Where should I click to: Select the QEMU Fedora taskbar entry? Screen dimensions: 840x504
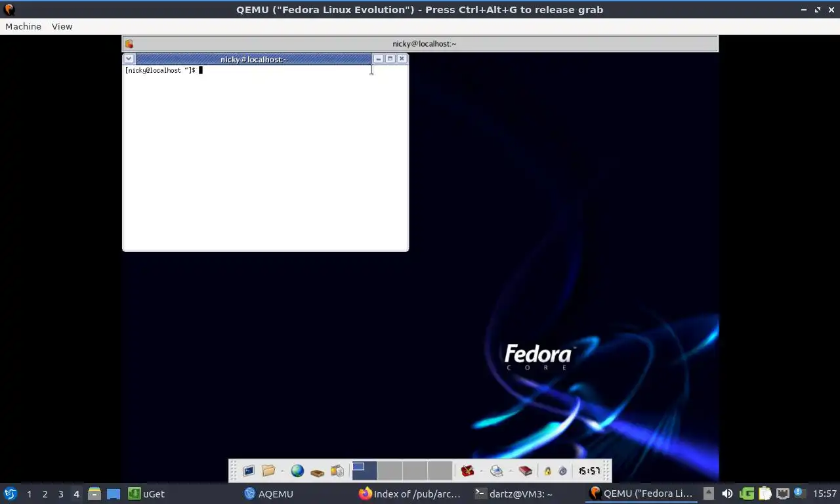642,493
